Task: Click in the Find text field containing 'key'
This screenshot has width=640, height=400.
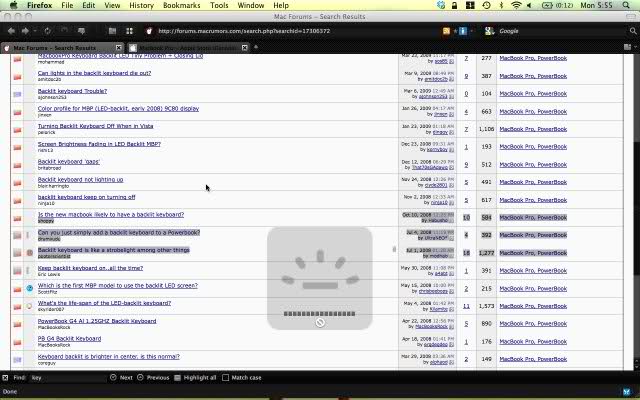Action: [67, 378]
